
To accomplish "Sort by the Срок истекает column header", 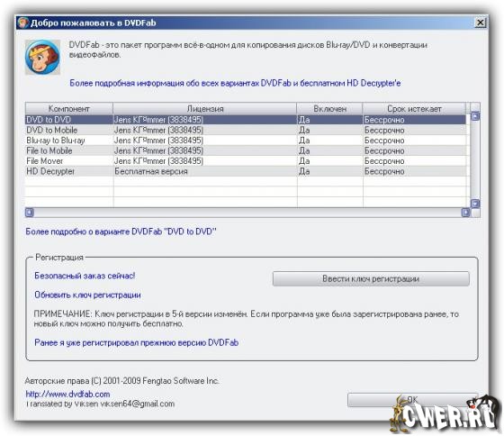I will [x=414, y=109].
